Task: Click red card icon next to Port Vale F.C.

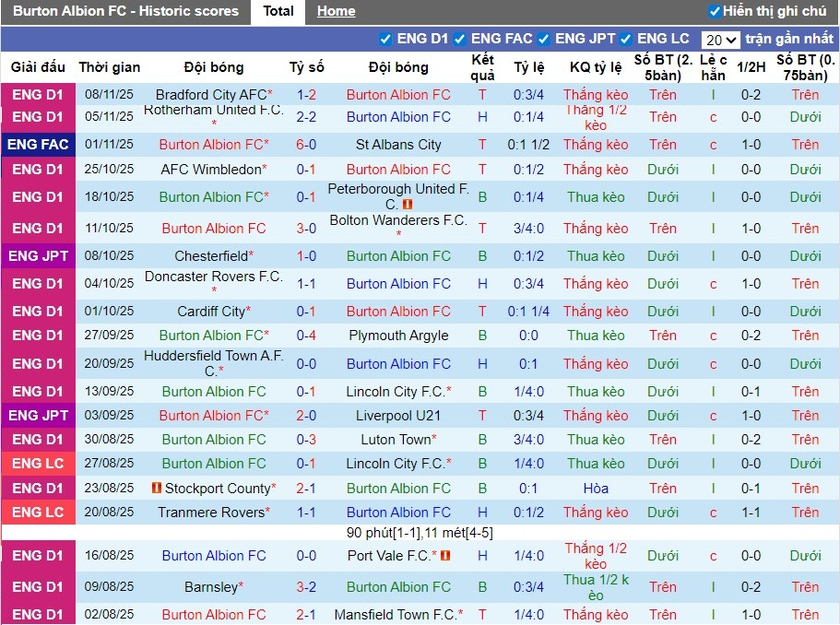Action: pyautogui.click(x=445, y=555)
